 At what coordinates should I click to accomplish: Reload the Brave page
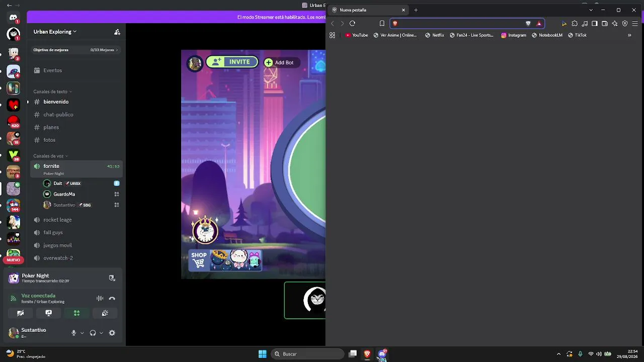pos(352,23)
